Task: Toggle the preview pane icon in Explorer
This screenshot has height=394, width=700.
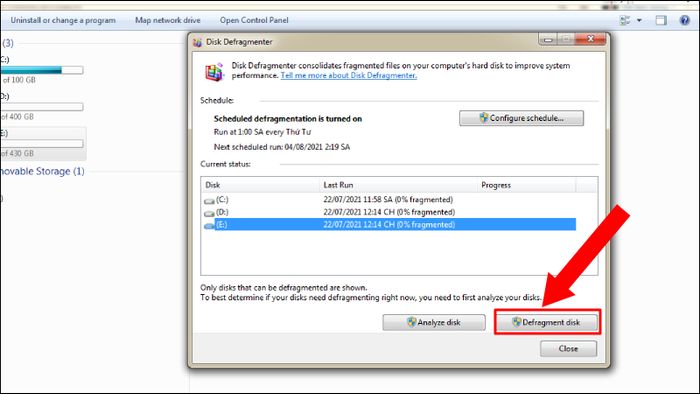Action: tap(661, 20)
